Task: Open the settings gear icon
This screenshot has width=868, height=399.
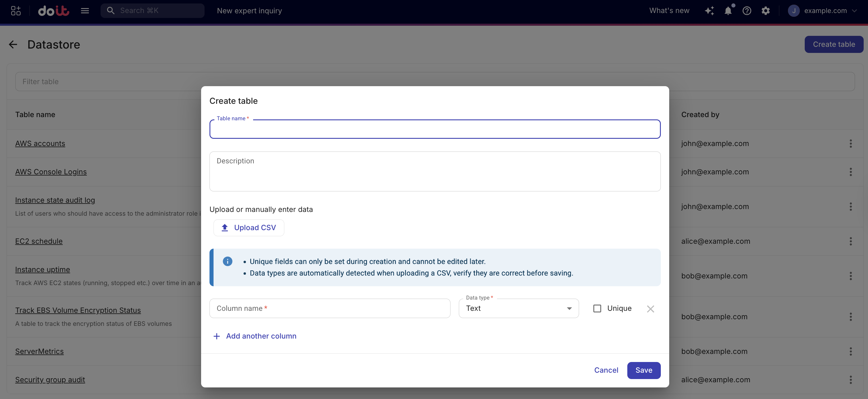Action: 766,10
